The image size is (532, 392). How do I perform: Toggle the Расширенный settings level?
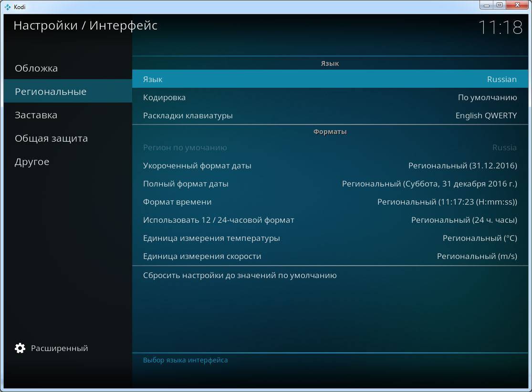(59, 348)
